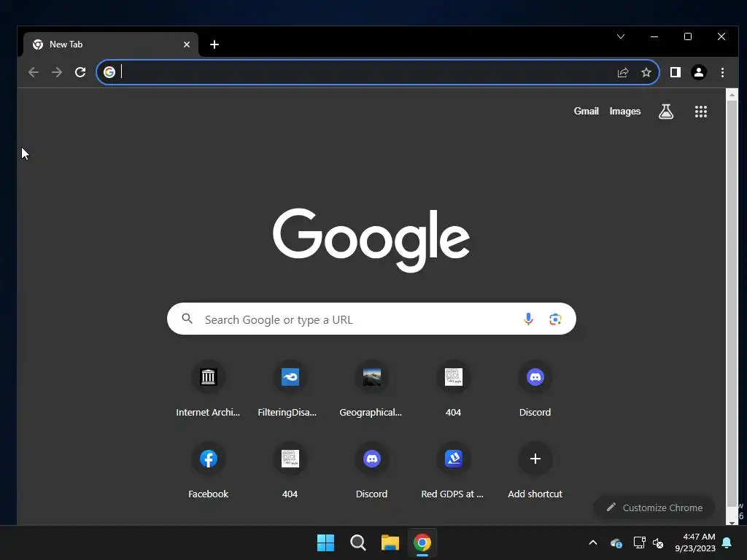Click Add shortcut plus tile
This screenshot has width=747, height=560.
[535, 471]
